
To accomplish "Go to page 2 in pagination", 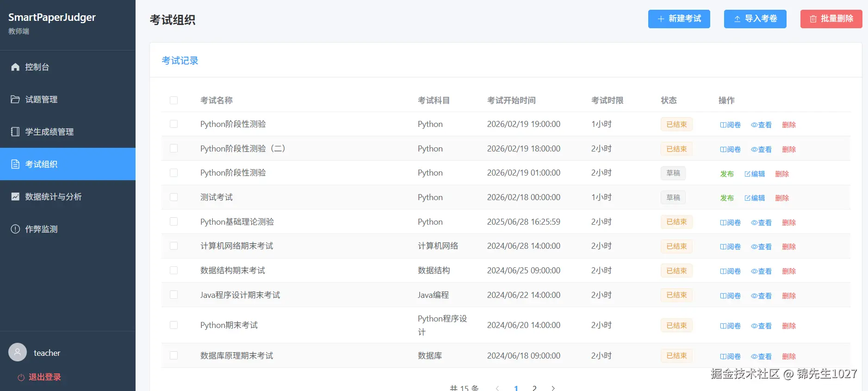I will [x=534, y=388].
